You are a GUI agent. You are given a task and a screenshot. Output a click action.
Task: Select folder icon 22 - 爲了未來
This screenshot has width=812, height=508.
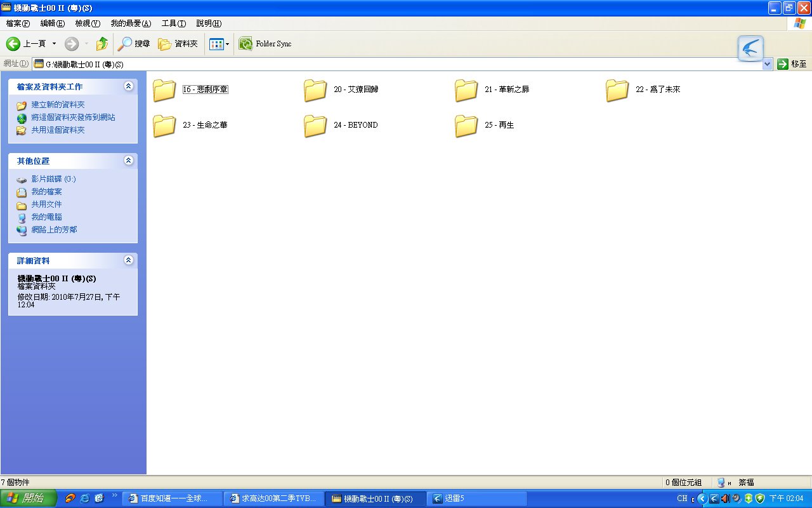coord(617,90)
